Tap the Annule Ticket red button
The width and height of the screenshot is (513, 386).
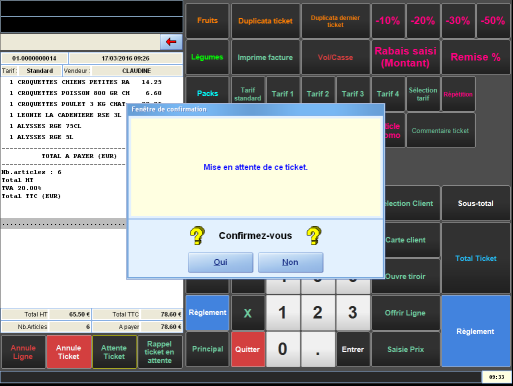(69, 352)
